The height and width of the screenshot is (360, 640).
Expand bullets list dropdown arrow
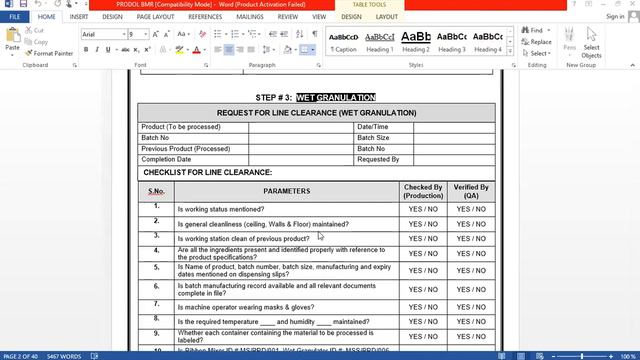click(226, 34)
